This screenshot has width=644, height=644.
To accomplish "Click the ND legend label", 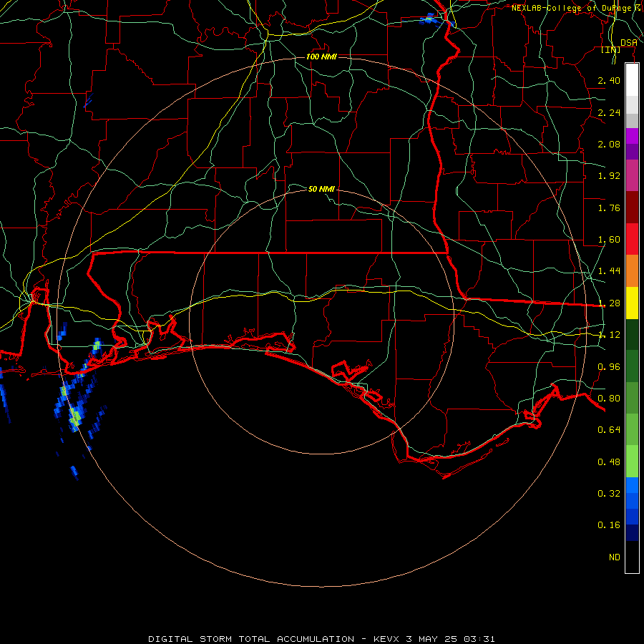I will [615, 557].
